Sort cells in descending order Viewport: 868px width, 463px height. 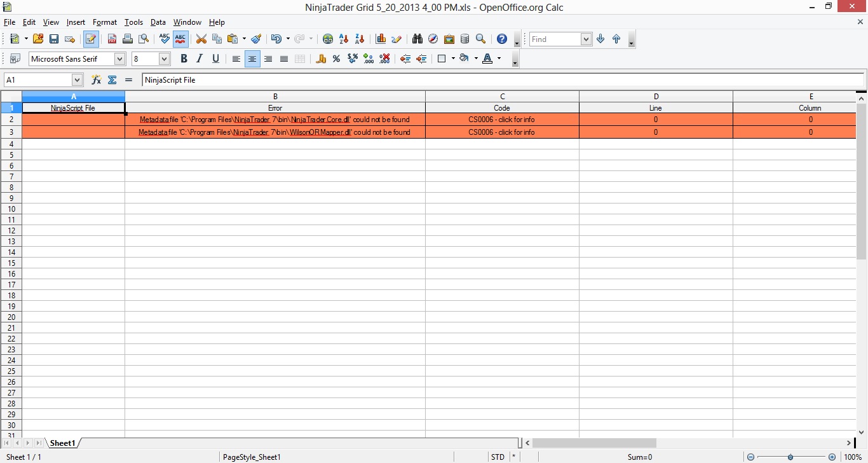(x=360, y=39)
